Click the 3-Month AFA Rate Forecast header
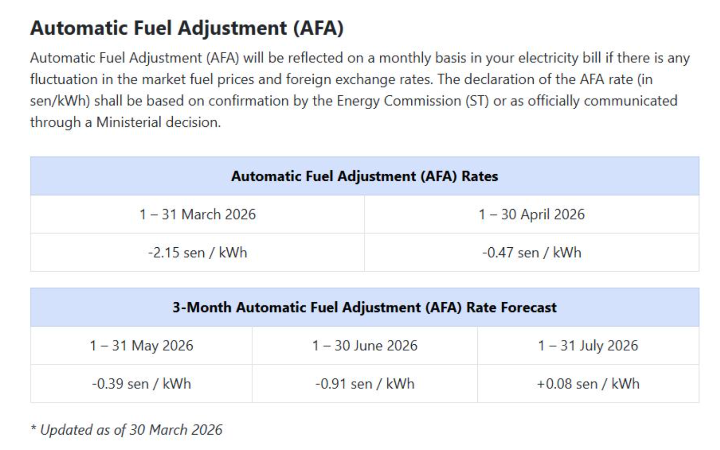720x450 pixels. coord(365,307)
